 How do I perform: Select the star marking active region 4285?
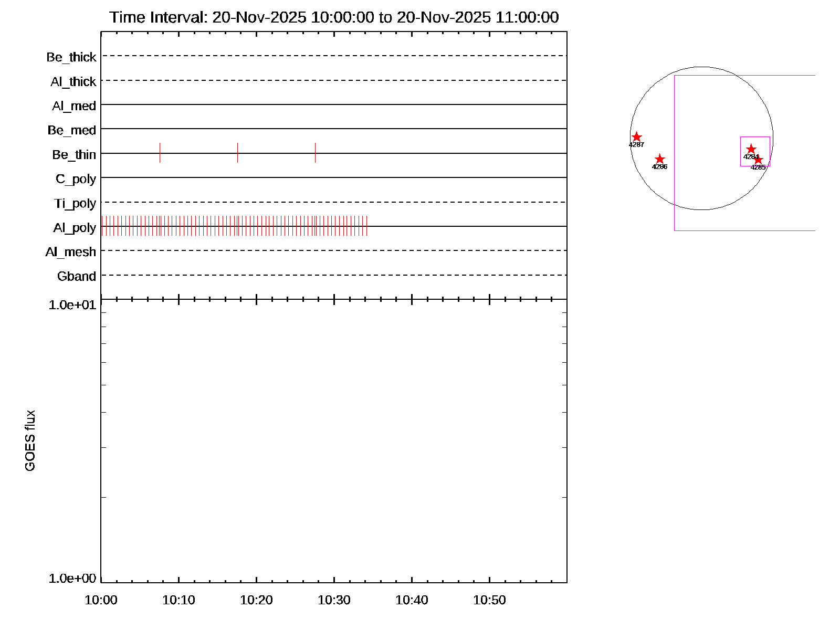tap(758, 160)
